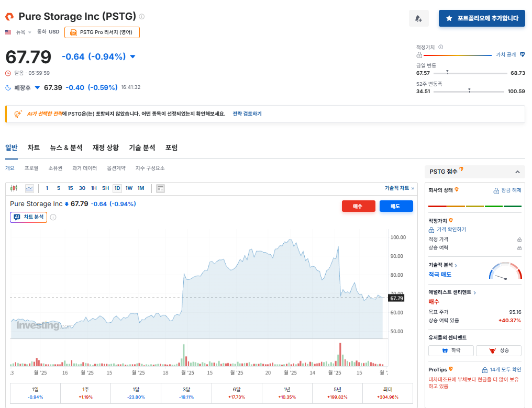Viewport: 532px width, 408px height.
Task: Click the US flag exchange icon
Action: click(x=8, y=32)
